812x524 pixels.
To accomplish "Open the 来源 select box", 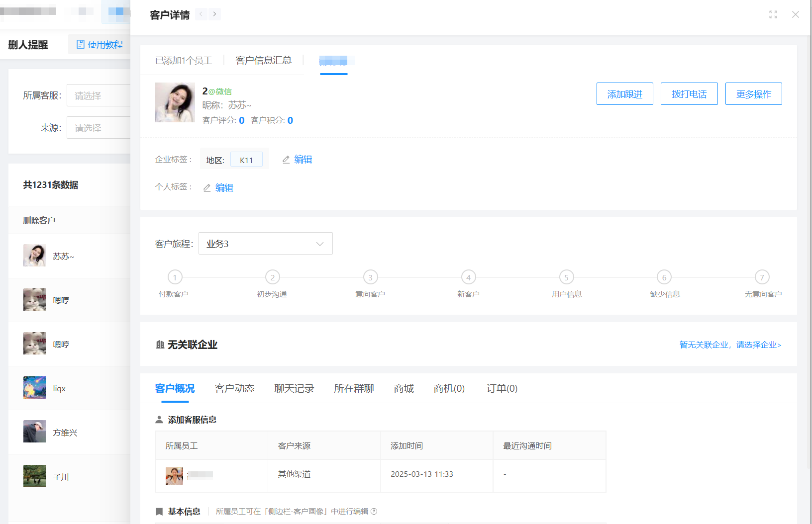I will [x=99, y=128].
